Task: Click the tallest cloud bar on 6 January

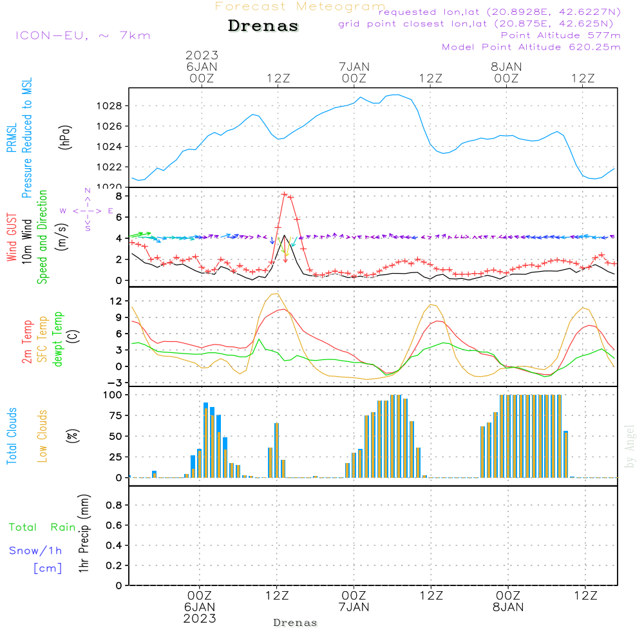Action: tap(206, 440)
